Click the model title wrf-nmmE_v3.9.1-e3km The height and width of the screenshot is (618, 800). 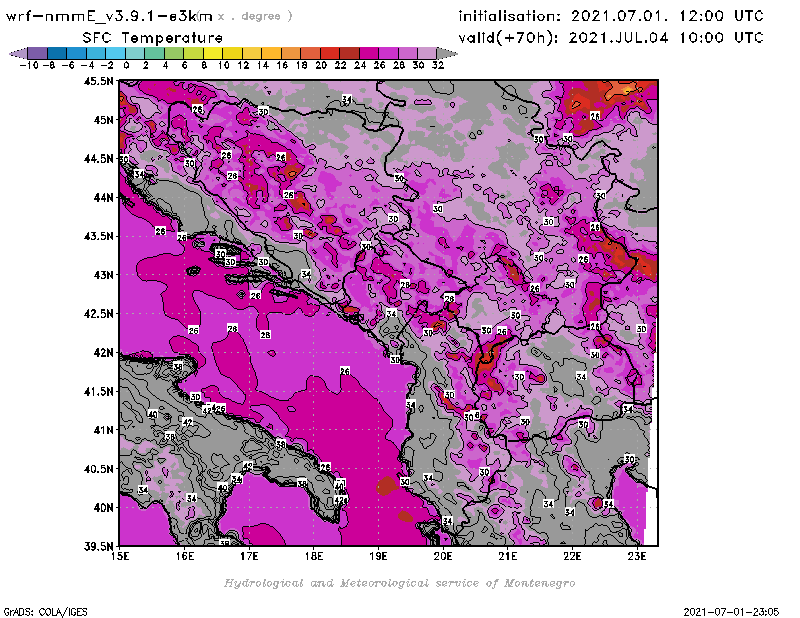tap(109, 16)
